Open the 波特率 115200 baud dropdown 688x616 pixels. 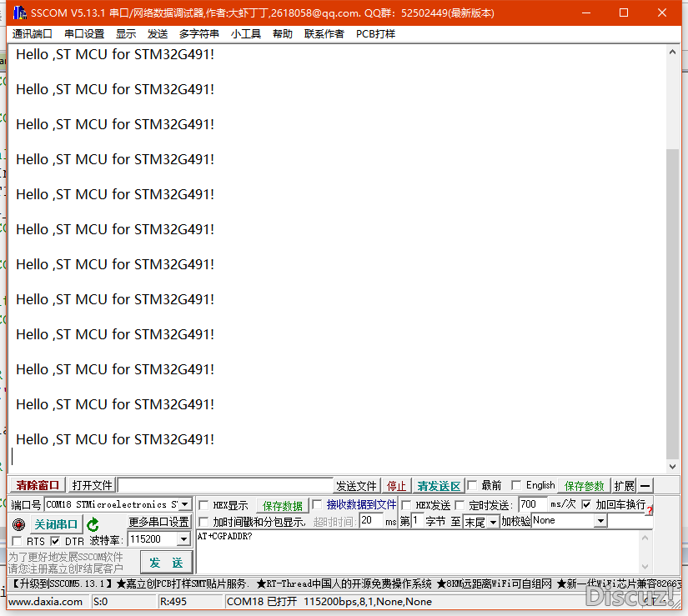tap(183, 538)
